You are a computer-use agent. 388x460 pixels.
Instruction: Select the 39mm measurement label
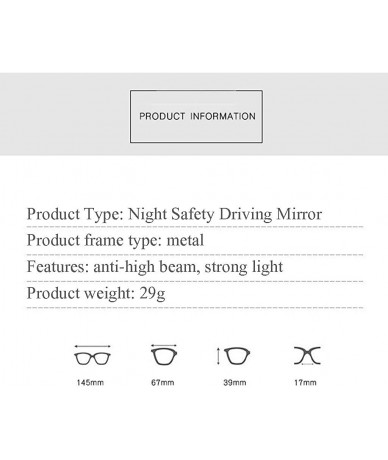[235, 383]
